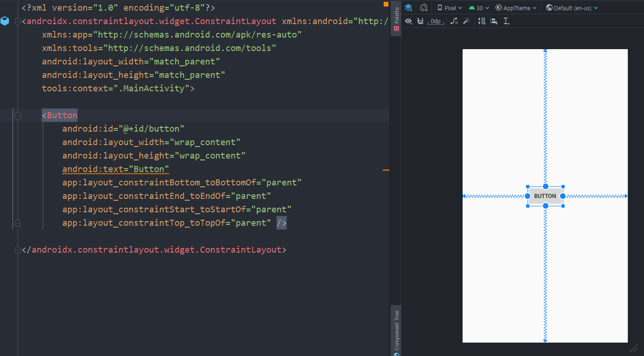Collapse the ConstraintLayout opening tag fold
644x356 pixels.
click(18, 21)
